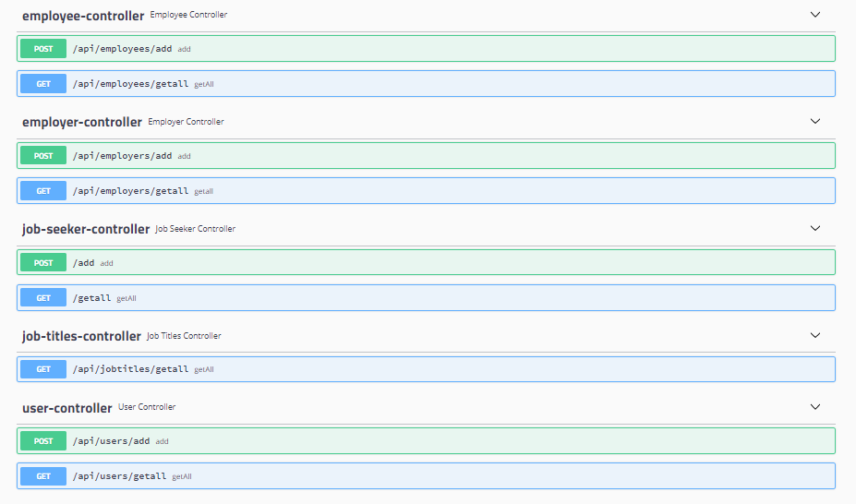Screen dimensions: 856x504
Task: Click GET badge for /api/jobtitles/getall
Action: [x=43, y=369]
